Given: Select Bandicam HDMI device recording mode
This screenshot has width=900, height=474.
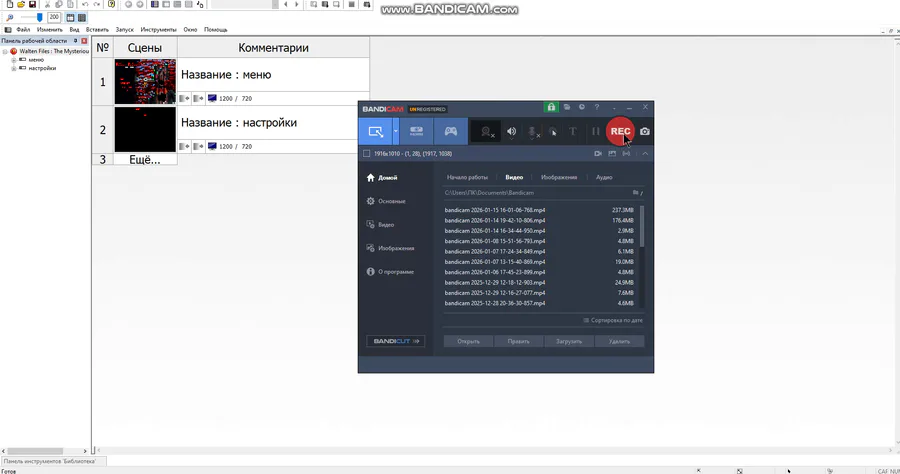Looking at the screenshot, I should pyautogui.click(x=416, y=131).
